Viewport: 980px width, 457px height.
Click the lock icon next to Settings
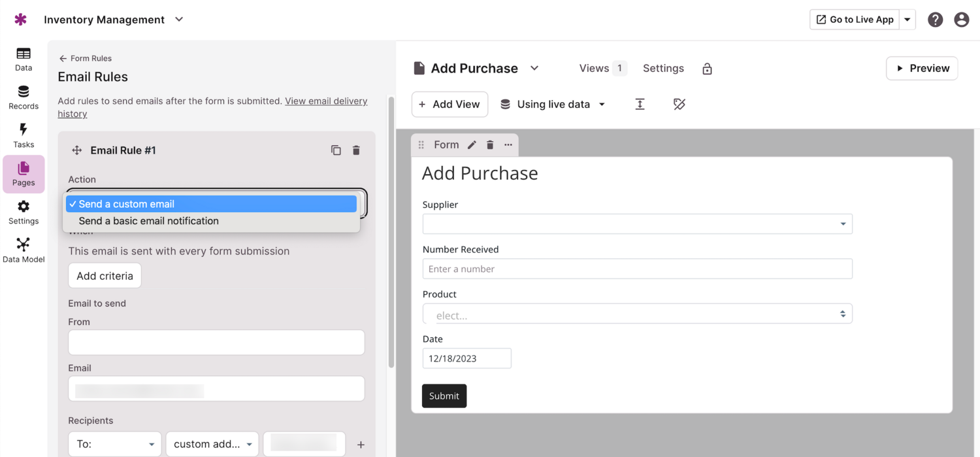click(x=707, y=69)
